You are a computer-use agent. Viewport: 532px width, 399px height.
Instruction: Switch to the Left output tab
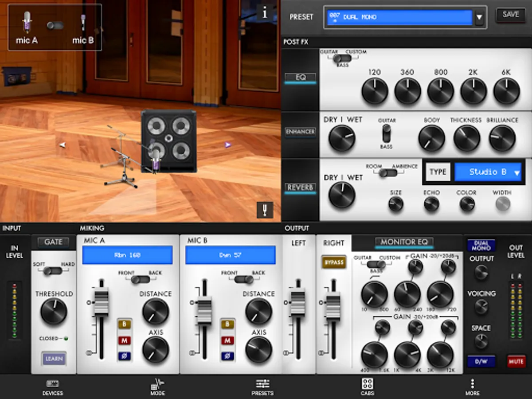point(298,243)
